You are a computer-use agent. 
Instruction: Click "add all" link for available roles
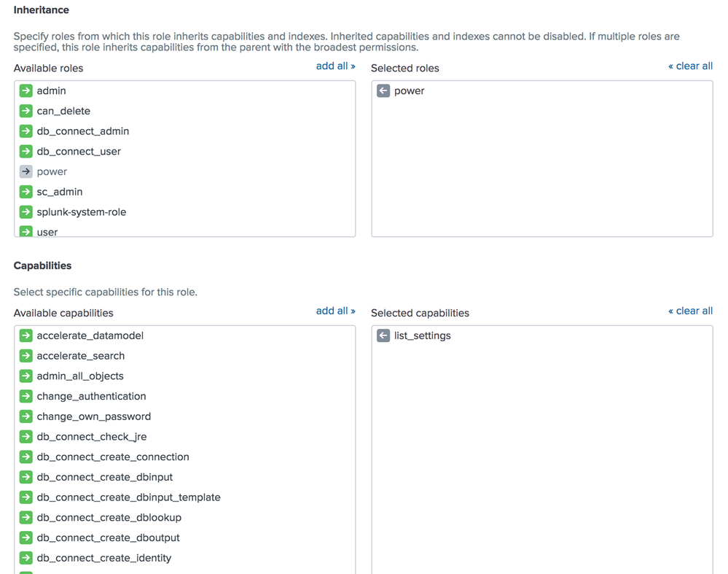pos(335,66)
